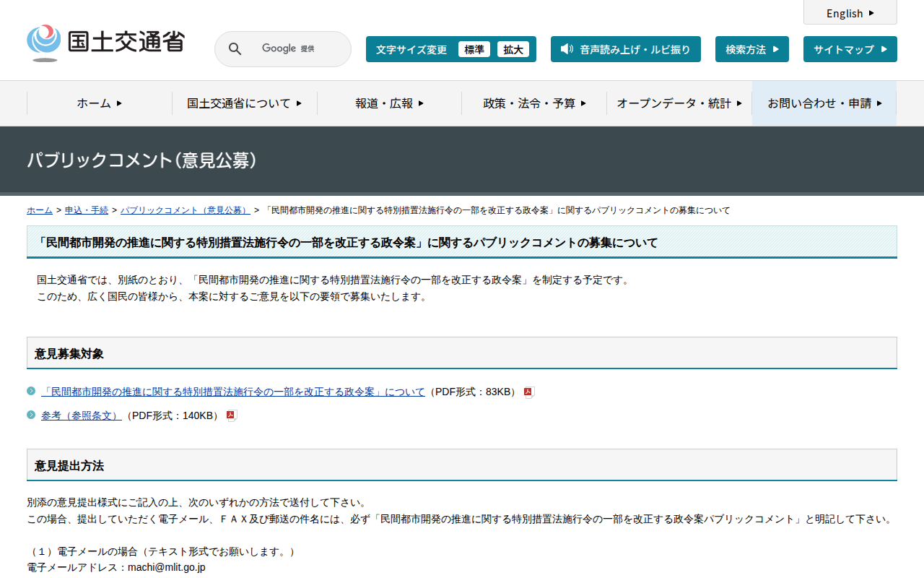Screen dimensions: 924x578
Task: Switch site language to English
Action: coord(850,13)
